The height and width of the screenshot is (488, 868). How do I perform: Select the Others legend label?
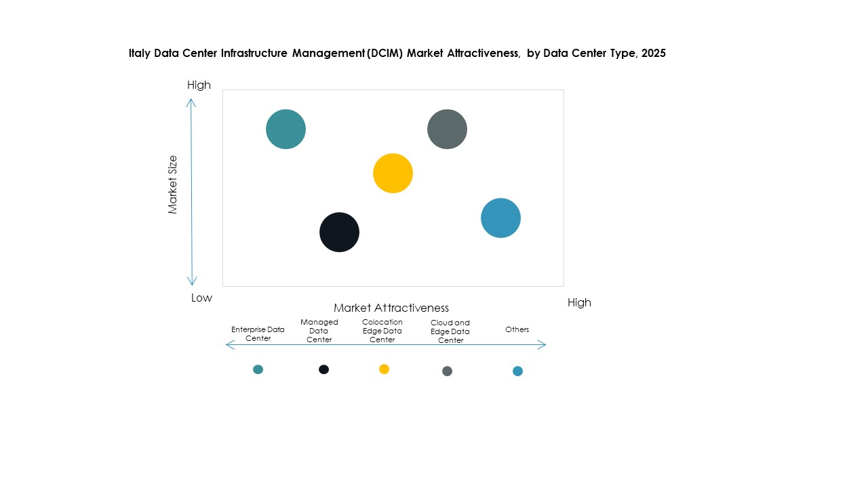[517, 329]
